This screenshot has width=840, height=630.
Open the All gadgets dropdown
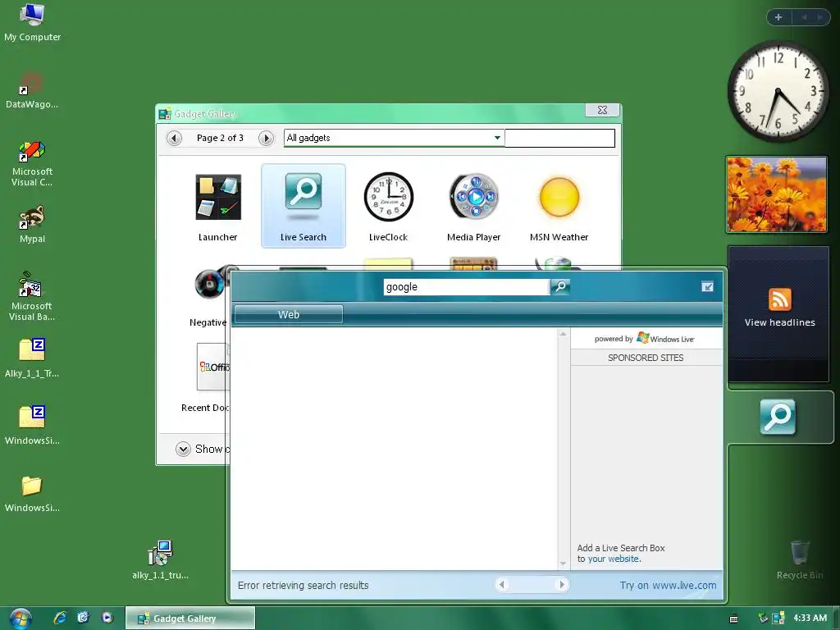pyautogui.click(x=394, y=138)
